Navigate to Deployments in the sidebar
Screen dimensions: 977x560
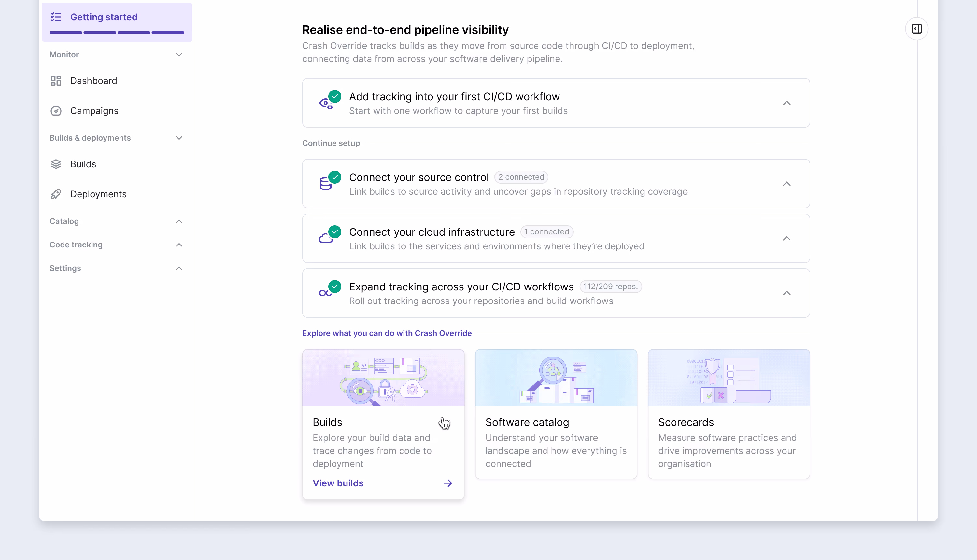pyautogui.click(x=117, y=194)
